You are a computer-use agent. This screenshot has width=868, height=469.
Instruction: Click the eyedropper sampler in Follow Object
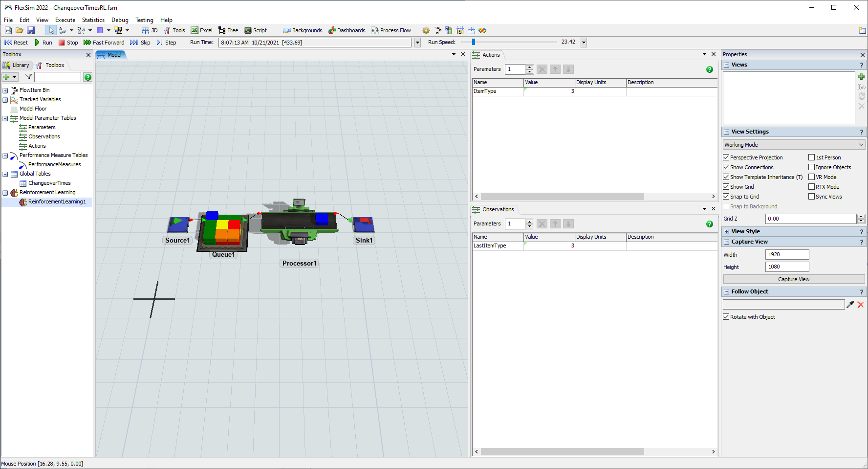[850, 305]
